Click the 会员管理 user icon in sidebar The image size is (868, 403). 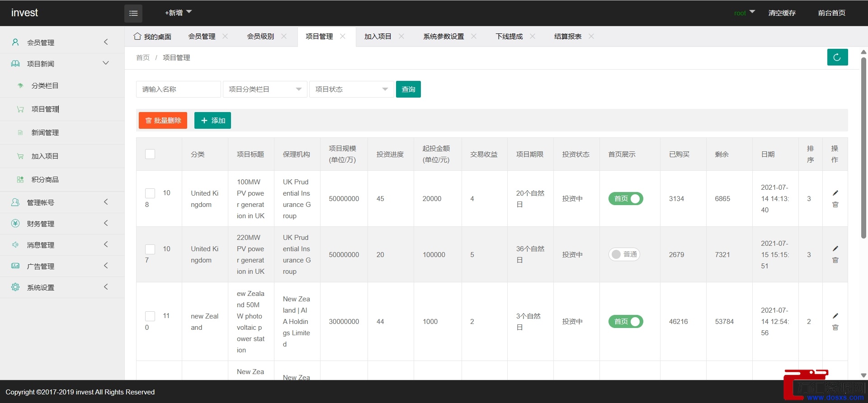point(15,42)
